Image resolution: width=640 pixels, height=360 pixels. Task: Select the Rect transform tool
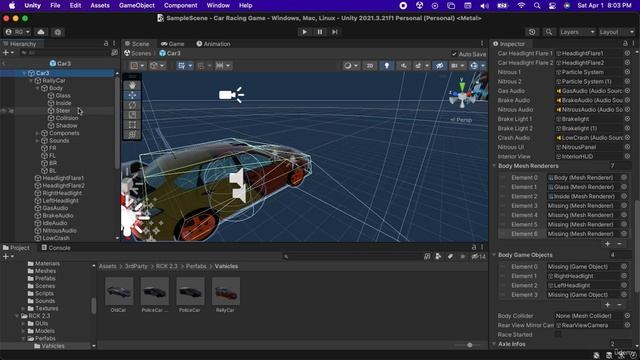pos(132,125)
